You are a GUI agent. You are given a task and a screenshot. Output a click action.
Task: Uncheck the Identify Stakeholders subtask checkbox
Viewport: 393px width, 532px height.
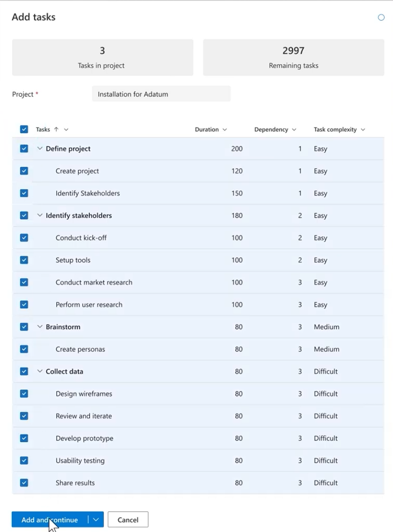[24, 193]
